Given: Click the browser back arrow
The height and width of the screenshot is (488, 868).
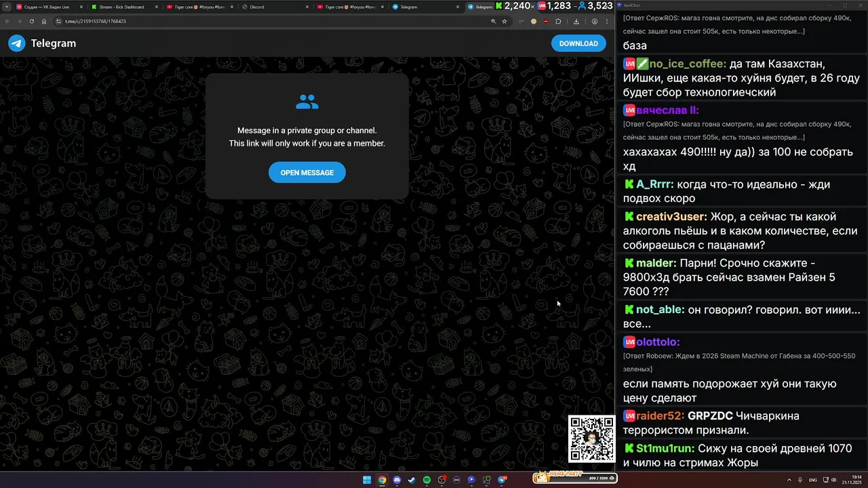Looking at the screenshot, I should (x=7, y=21).
